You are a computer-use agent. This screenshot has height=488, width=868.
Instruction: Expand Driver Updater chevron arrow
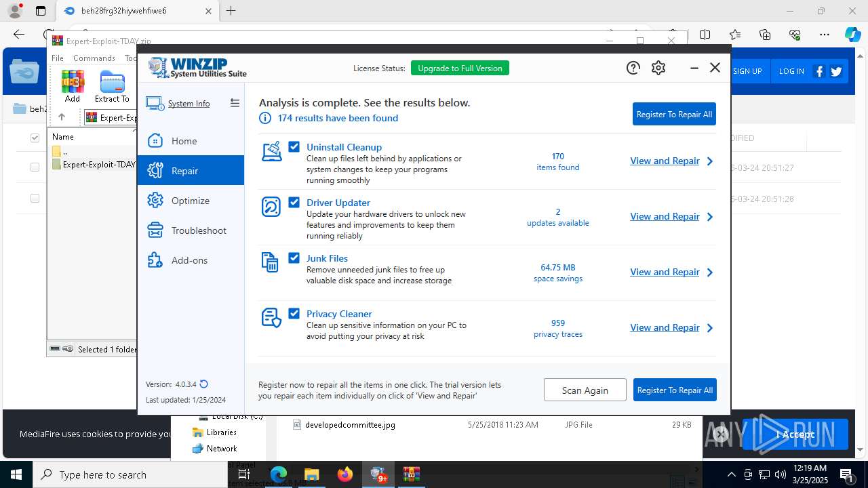tap(710, 217)
